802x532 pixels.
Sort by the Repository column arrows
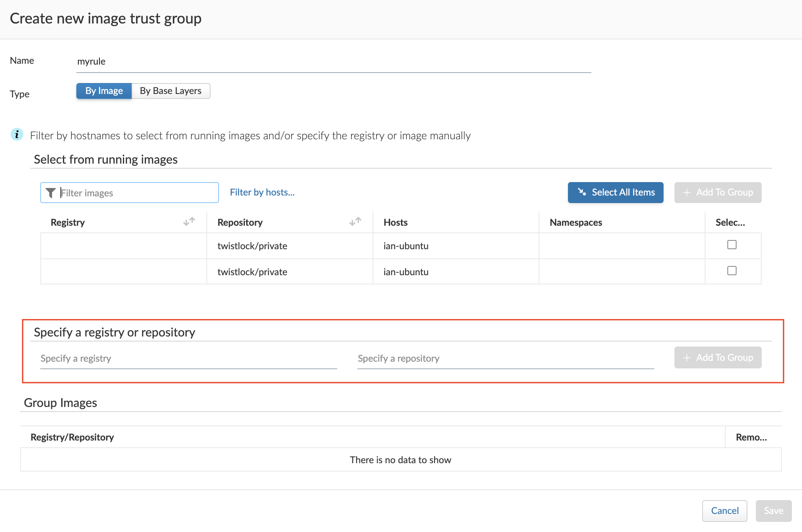coord(355,222)
